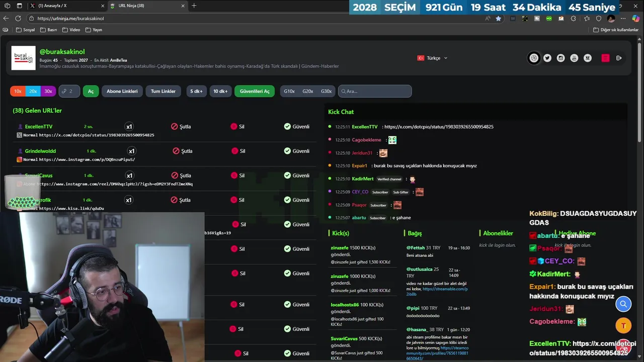Click the G30x button
Screen dimensions: 644x362
click(x=326, y=91)
